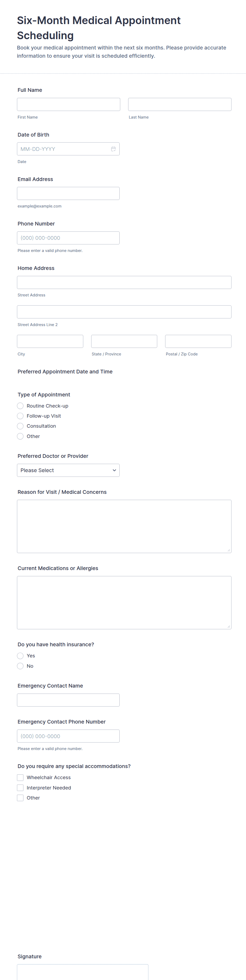Screen dimensions: 246x980
Task: Select No for health insurance
Action: pos(20,666)
